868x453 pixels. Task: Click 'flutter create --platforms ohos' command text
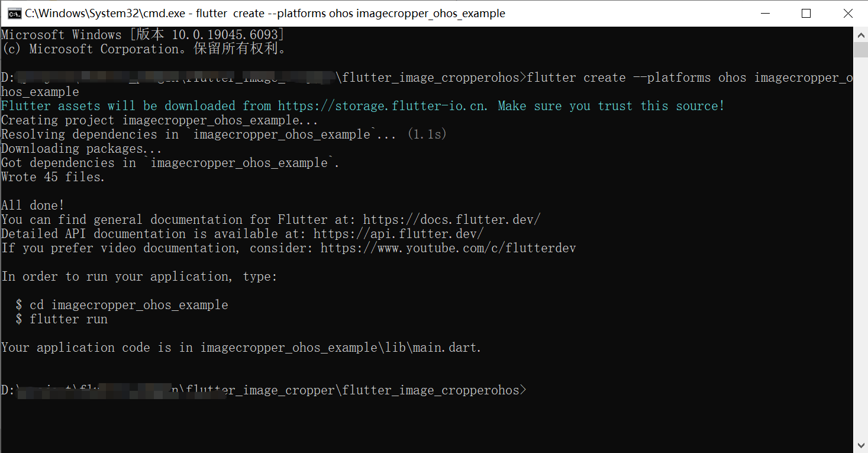coord(637,78)
